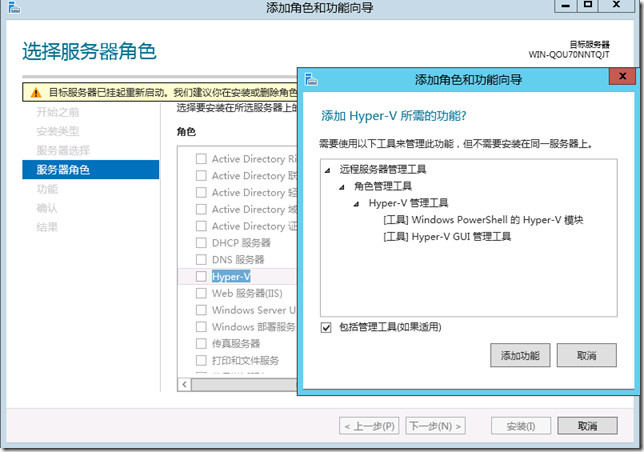
Task: Go to the 确认 wizard step
Action: [x=47, y=209]
